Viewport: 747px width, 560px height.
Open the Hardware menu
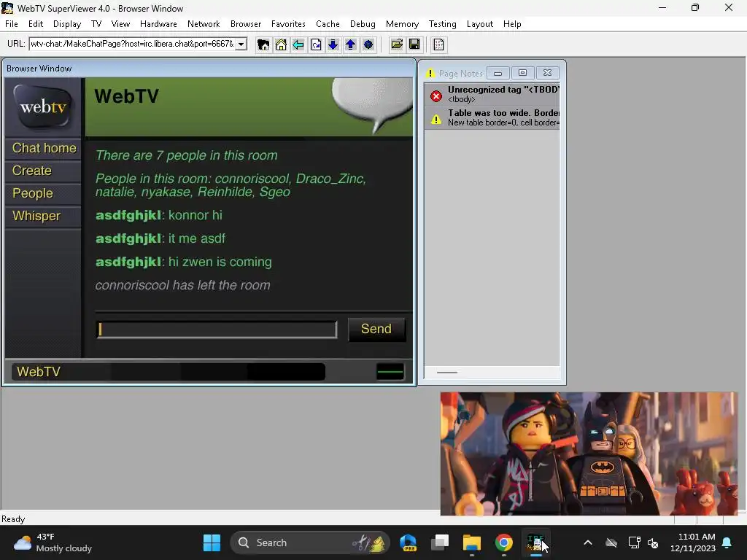point(158,24)
